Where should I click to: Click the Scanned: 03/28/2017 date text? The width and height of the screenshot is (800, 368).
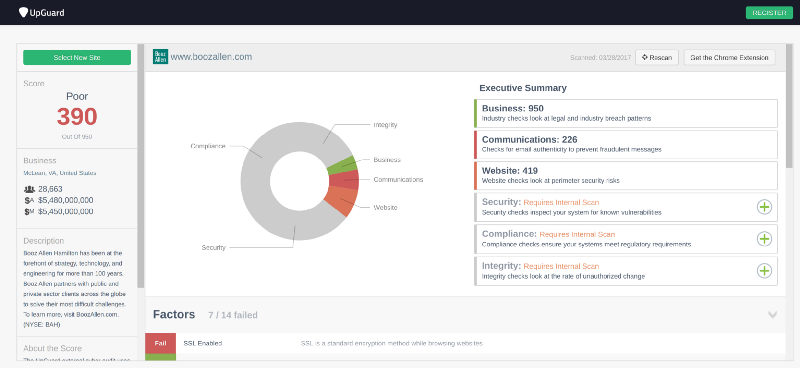pyautogui.click(x=601, y=58)
